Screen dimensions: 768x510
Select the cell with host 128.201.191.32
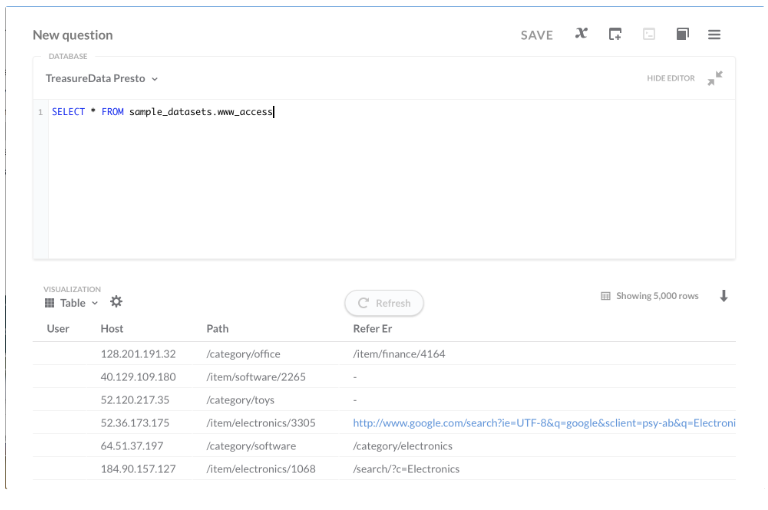138,354
